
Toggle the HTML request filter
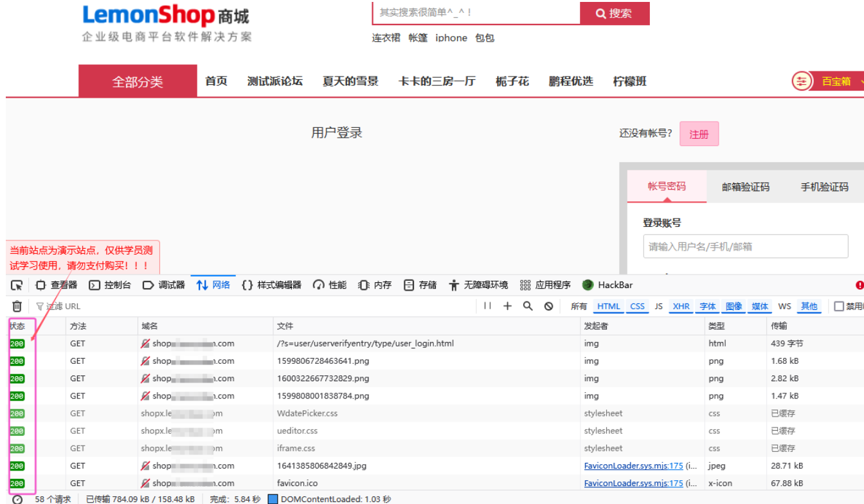point(608,307)
